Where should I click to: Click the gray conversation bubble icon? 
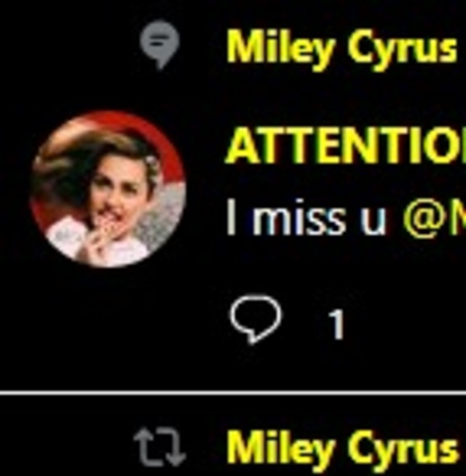click(x=159, y=44)
